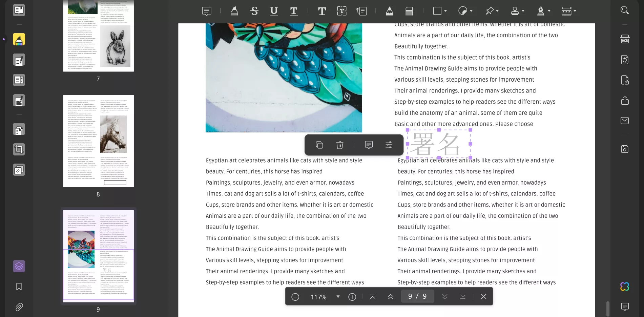644x317 pixels.
Task: Open the Crop Pages tool in sidebar
Action: click(x=19, y=149)
